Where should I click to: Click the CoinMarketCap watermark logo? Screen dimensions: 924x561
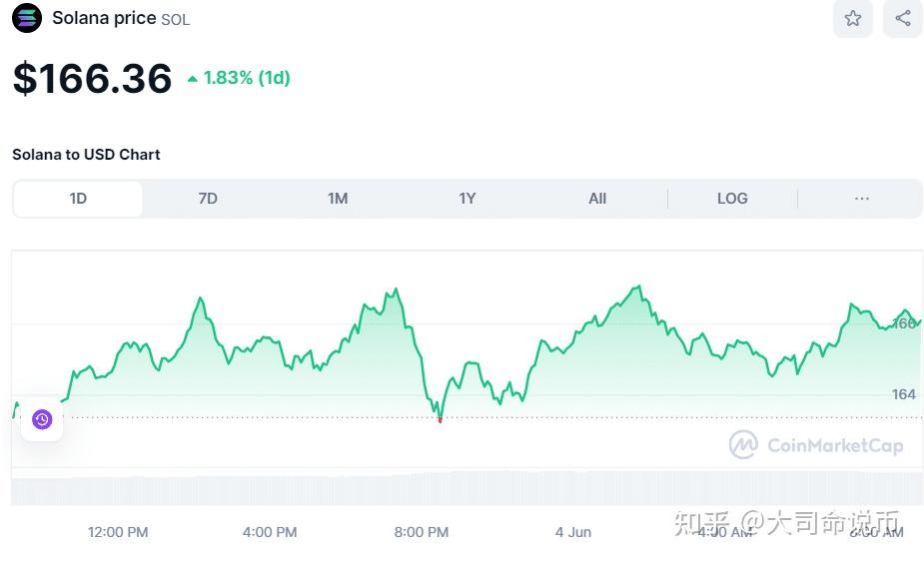click(816, 445)
